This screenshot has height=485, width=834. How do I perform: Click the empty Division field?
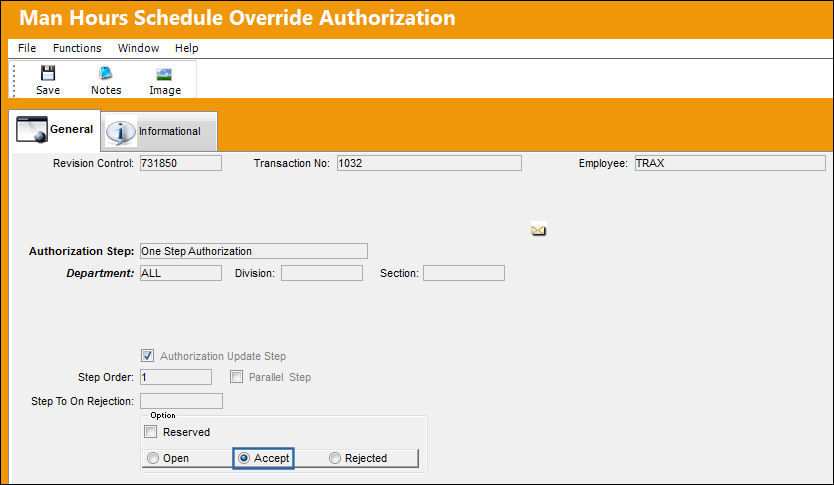click(322, 273)
